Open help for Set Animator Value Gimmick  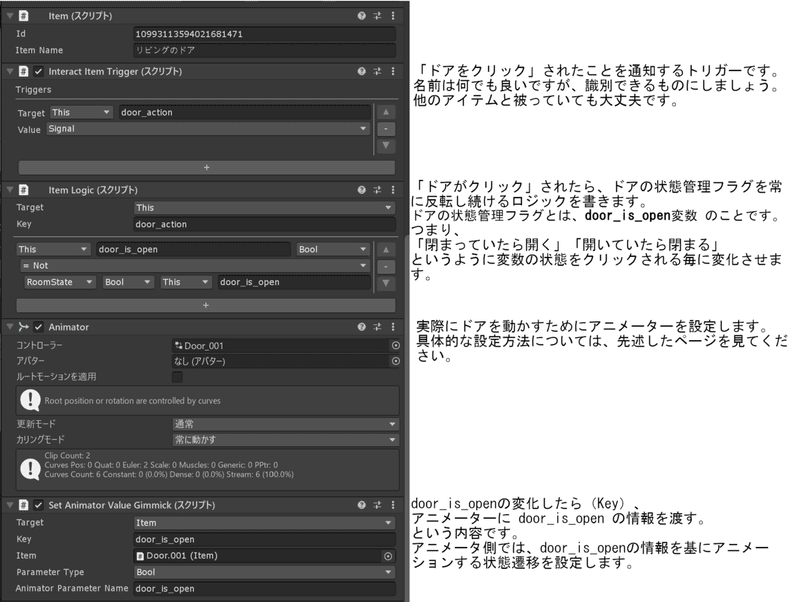362,505
